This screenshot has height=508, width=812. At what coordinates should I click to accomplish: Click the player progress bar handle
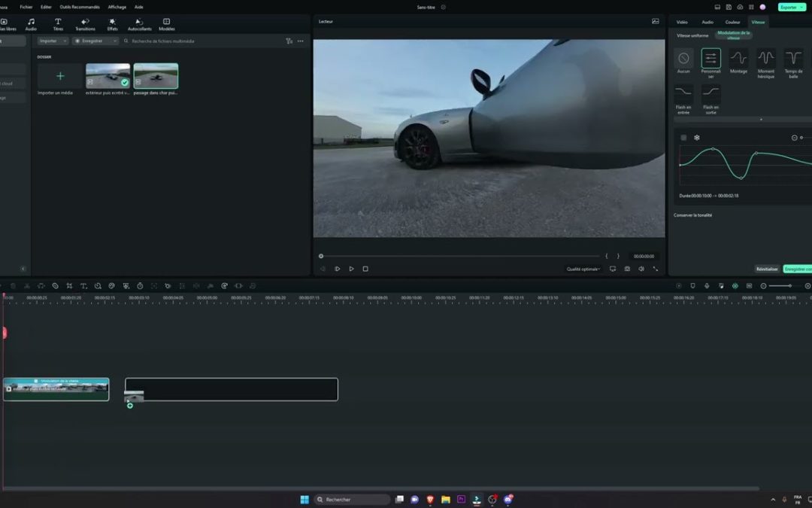pos(321,256)
